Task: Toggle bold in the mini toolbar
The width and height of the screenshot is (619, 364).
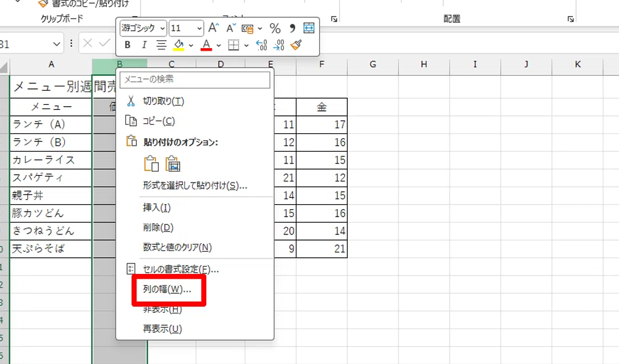Action: click(x=127, y=45)
